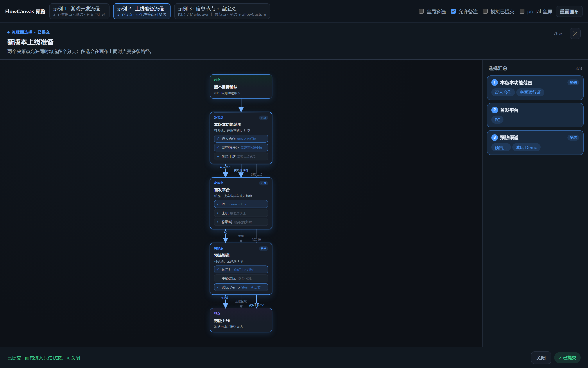Image resolution: width=588 pixels, height=368 pixels.
Task: Enable the portal 全屏 checkbox
Action: [x=522, y=11]
